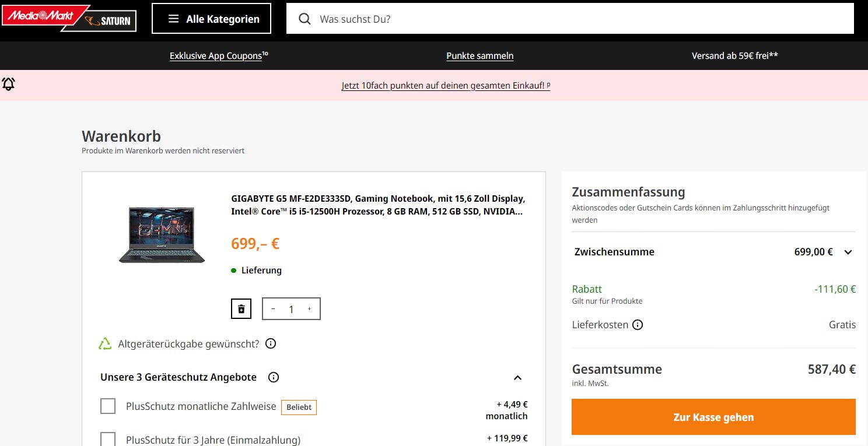Follow the Punkte sammeln link
This screenshot has height=446, width=868.
[x=480, y=56]
